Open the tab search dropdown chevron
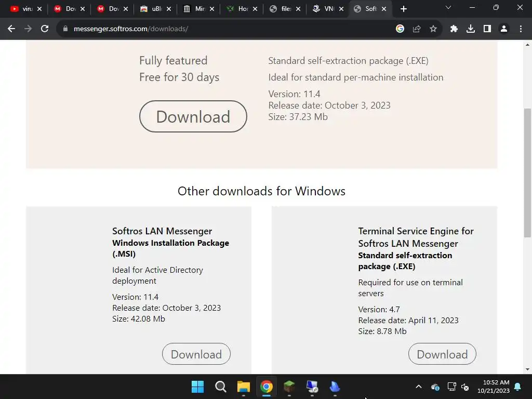 click(448, 7)
